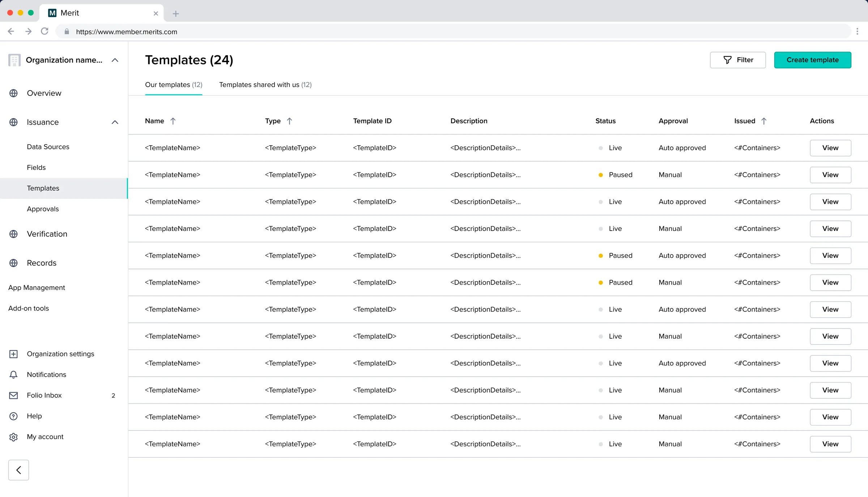Click the Verification label in sidebar
The image size is (868, 497).
47,234
